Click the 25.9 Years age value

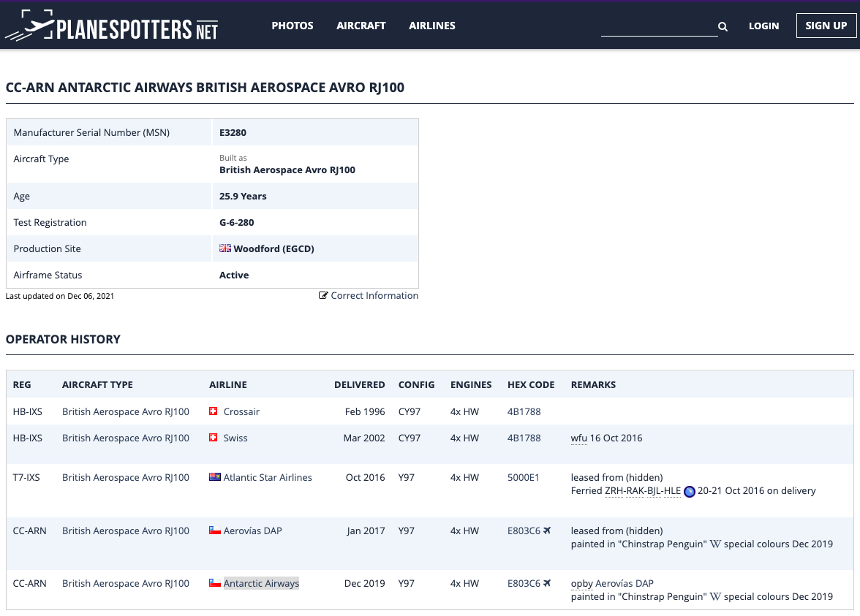click(243, 196)
